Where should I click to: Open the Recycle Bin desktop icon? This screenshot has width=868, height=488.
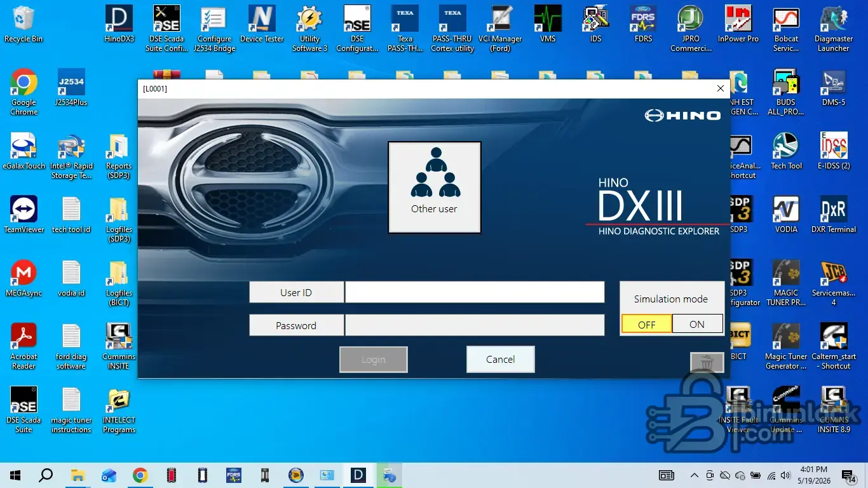(24, 24)
